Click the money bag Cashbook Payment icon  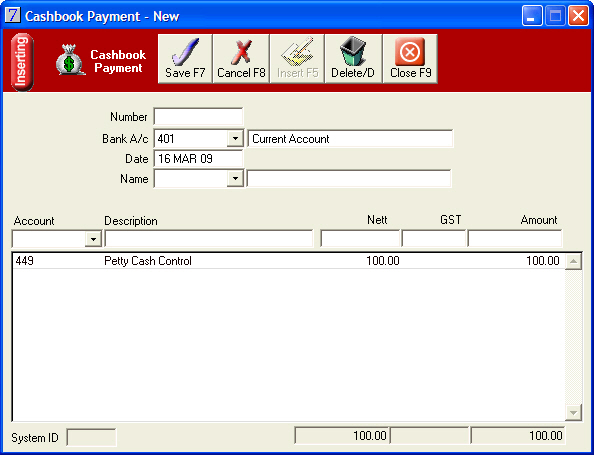coord(70,60)
